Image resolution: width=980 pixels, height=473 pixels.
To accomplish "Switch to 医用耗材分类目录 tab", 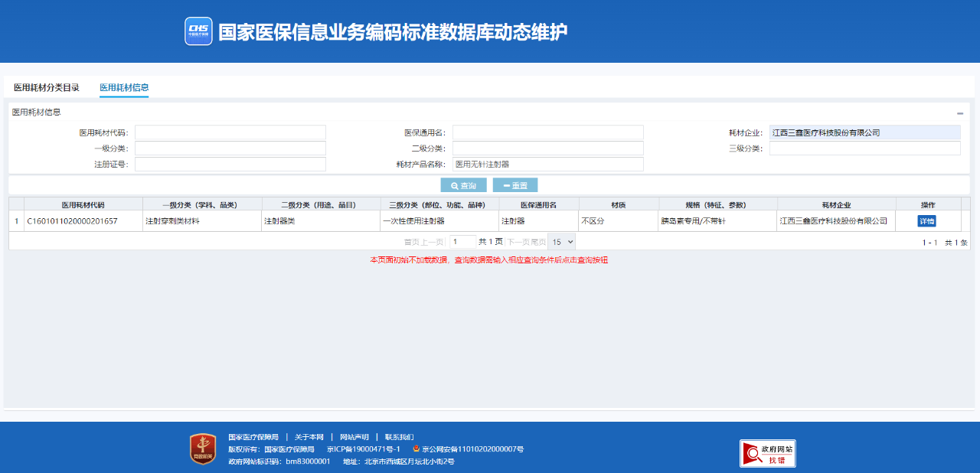I will pos(47,87).
